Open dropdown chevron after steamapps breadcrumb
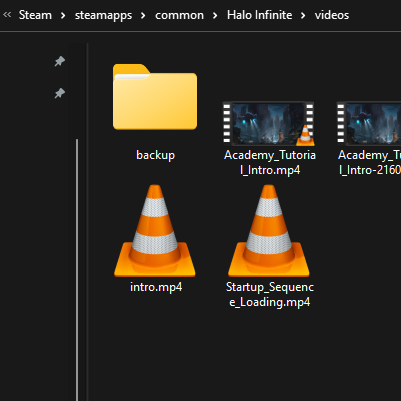Image resolution: width=401 pixels, height=401 pixels. (143, 15)
